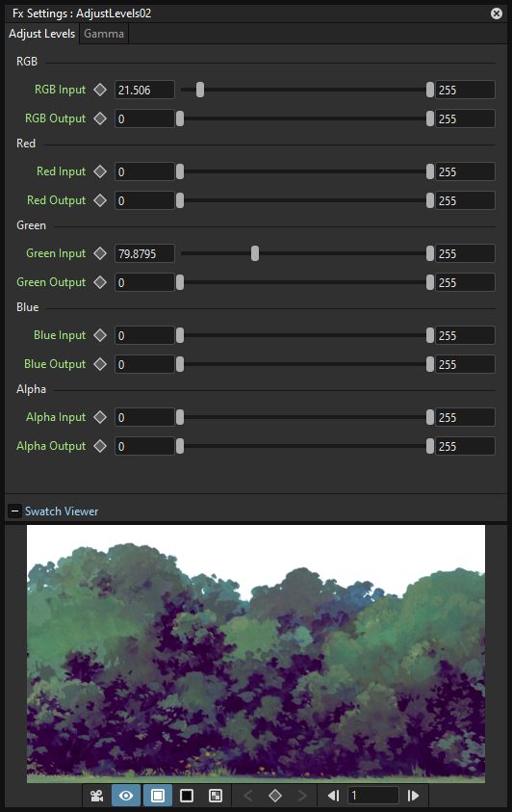Go to next keyframe arrow
Viewport: 512px width, 812px height.
pyautogui.click(x=302, y=796)
